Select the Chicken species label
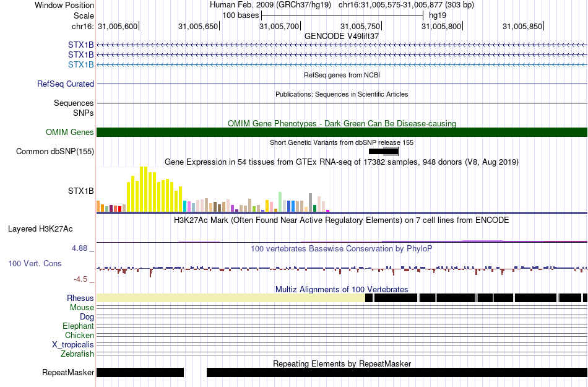Screen dimensions: 588x387 pos(79,335)
